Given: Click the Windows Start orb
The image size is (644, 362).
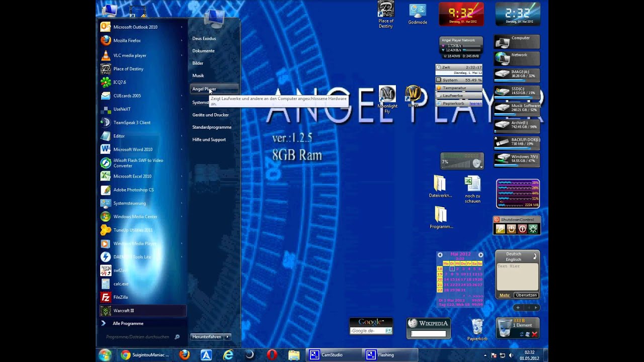Looking at the screenshot, I should [105, 355].
